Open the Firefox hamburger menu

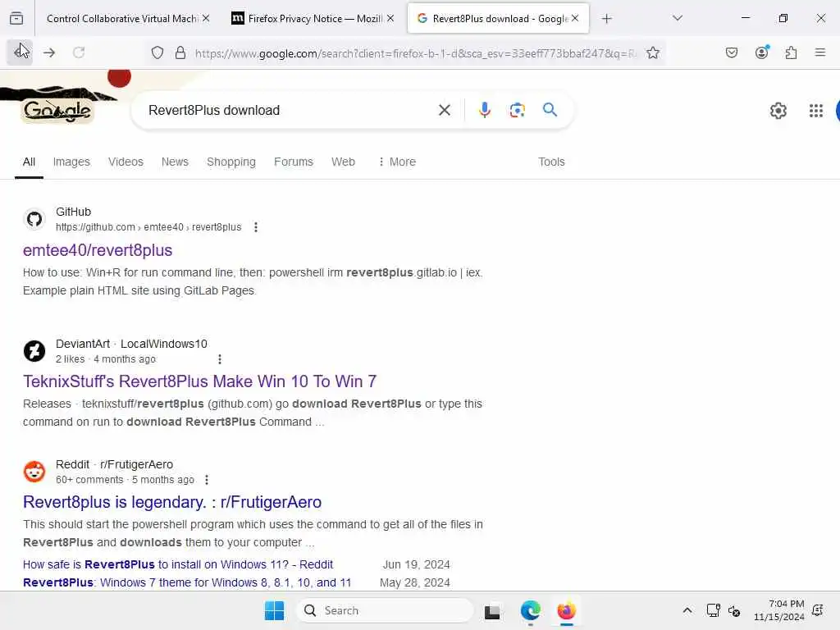coord(820,52)
